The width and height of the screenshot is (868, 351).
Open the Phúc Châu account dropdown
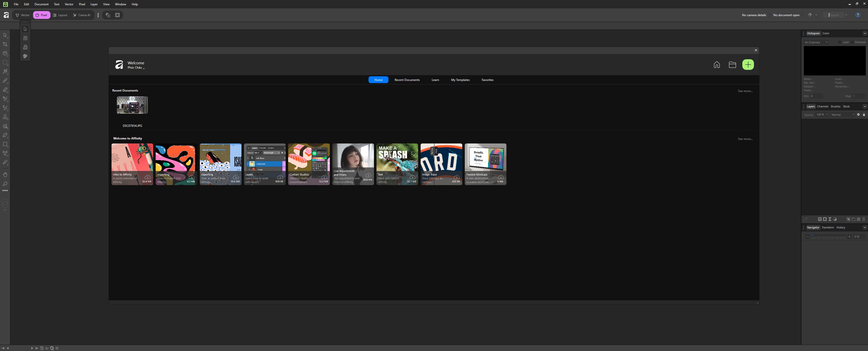coord(136,68)
